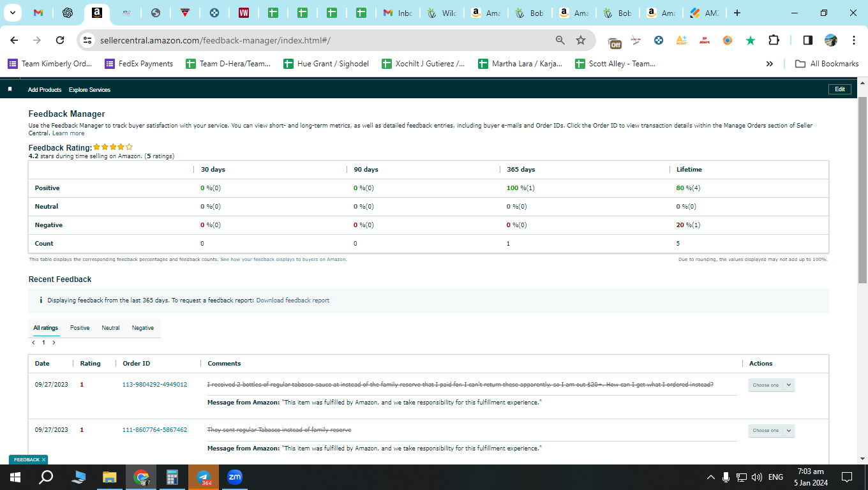Switch to the Positive feedback tab
This screenshot has height=490, width=868.
pyautogui.click(x=80, y=328)
